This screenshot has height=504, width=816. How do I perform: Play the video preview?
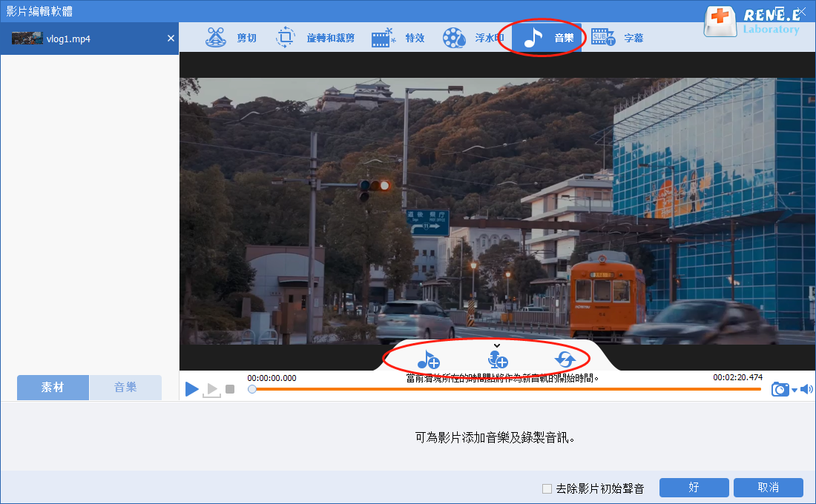pos(191,389)
